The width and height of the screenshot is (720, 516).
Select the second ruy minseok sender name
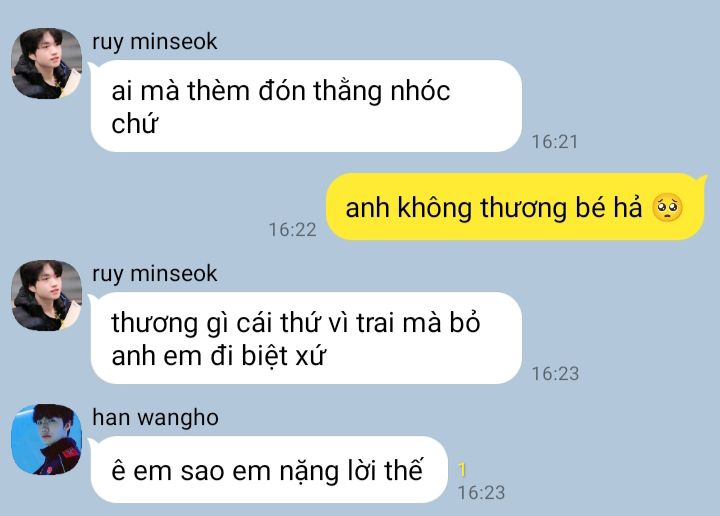point(154,274)
